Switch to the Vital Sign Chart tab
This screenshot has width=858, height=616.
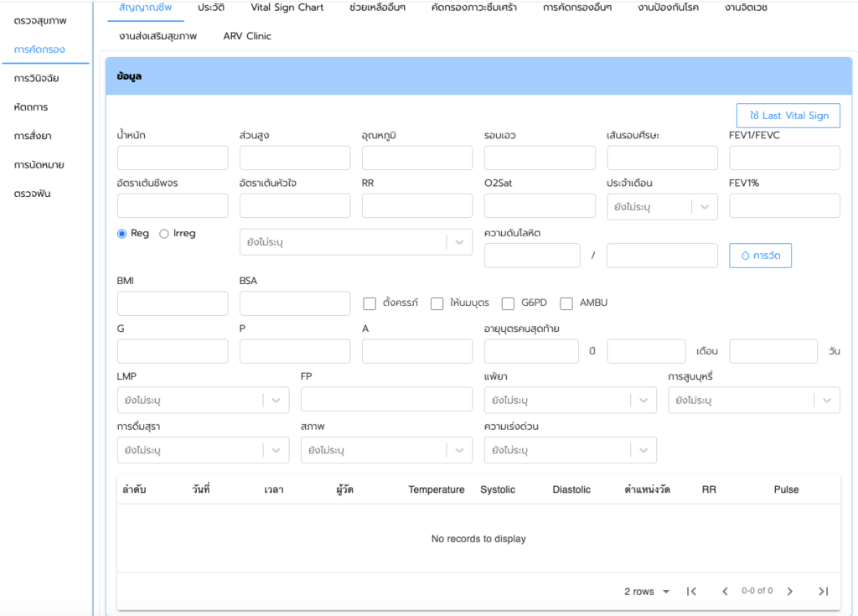pos(287,8)
